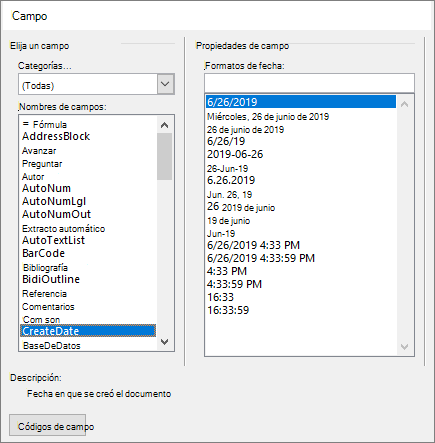Open the Categorías dropdown arrow
Screen dimensions: 435x443
coord(165,84)
